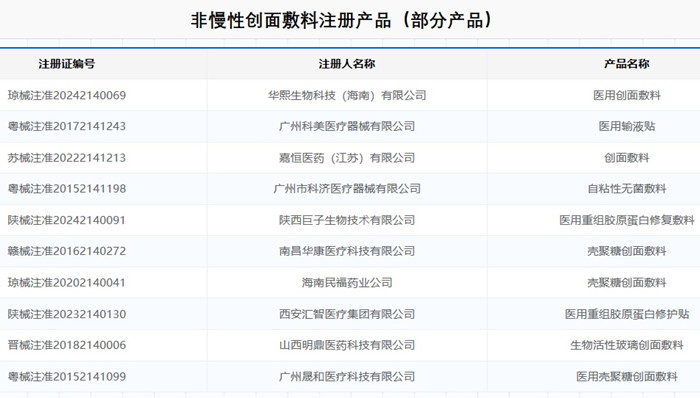Click registrant 山西明鼎医药科技有限公司
700x398 pixels.
click(347, 345)
